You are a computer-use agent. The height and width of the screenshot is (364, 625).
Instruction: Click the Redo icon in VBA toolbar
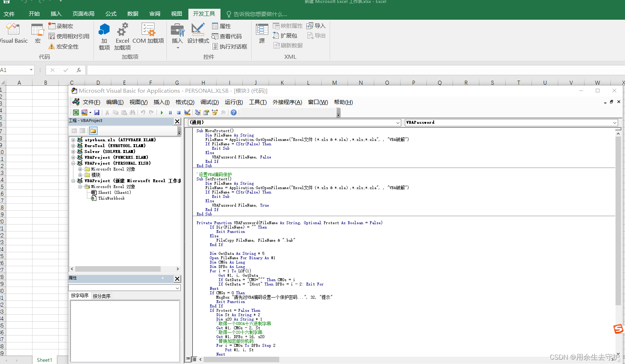coord(152,112)
